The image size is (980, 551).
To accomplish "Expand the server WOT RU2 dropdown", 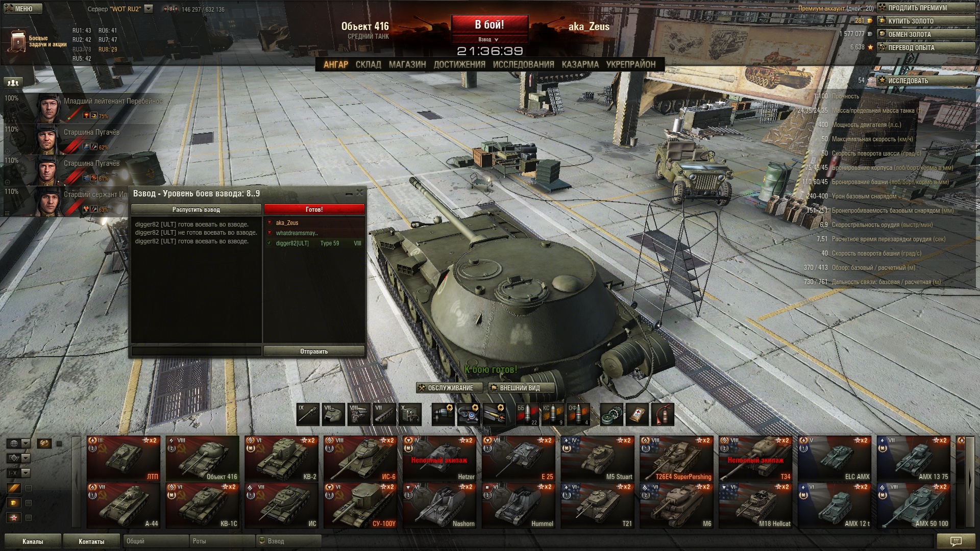I will click(149, 9).
